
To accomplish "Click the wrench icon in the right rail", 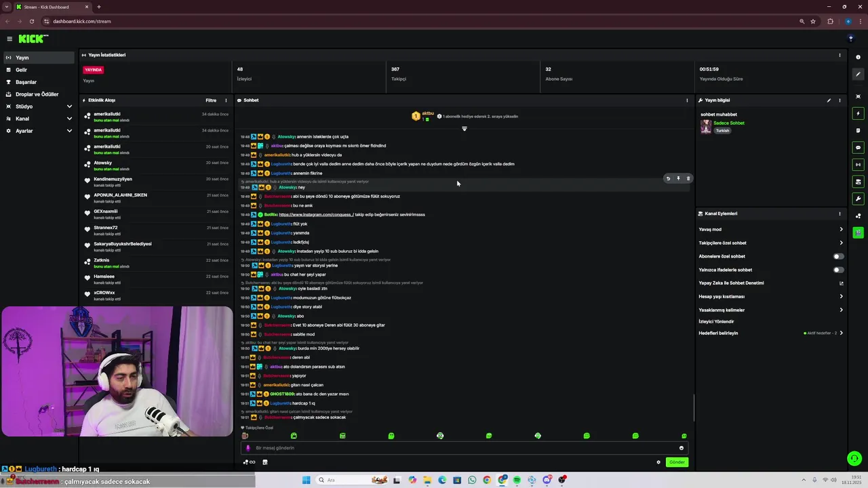I will (x=858, y=199).
